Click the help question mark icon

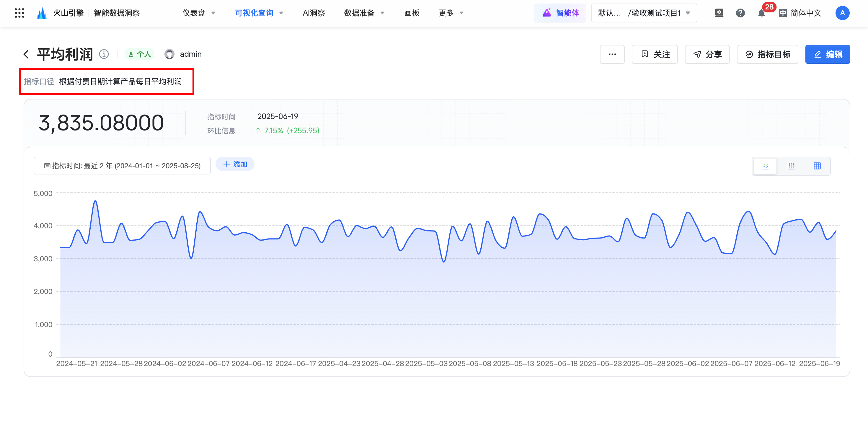tap(740, 13)
